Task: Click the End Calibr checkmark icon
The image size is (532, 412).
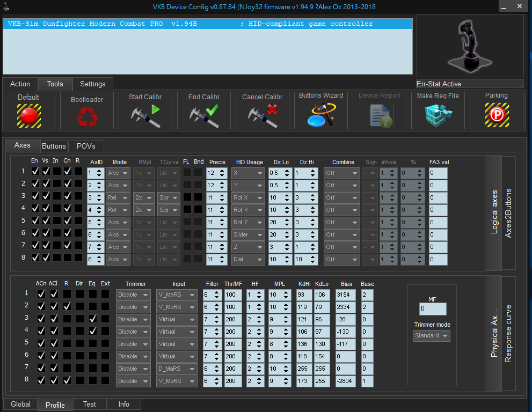Action: point(204,116)
